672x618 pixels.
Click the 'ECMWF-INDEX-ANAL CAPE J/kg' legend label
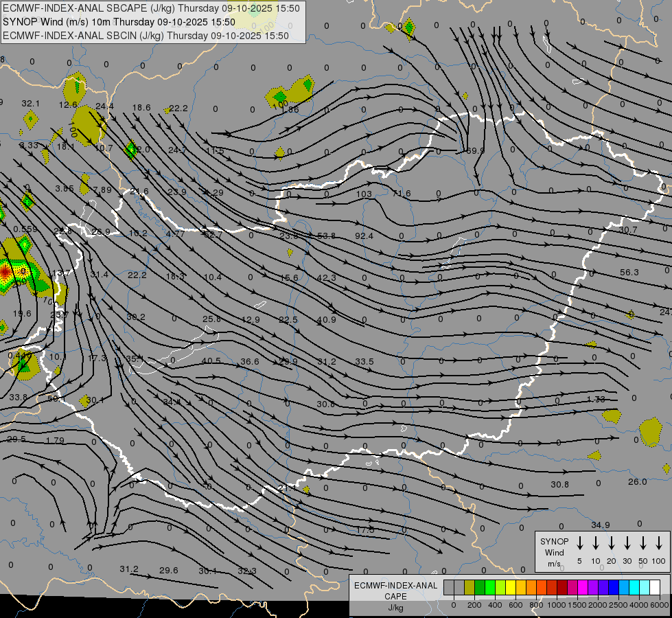coord(395,597)
